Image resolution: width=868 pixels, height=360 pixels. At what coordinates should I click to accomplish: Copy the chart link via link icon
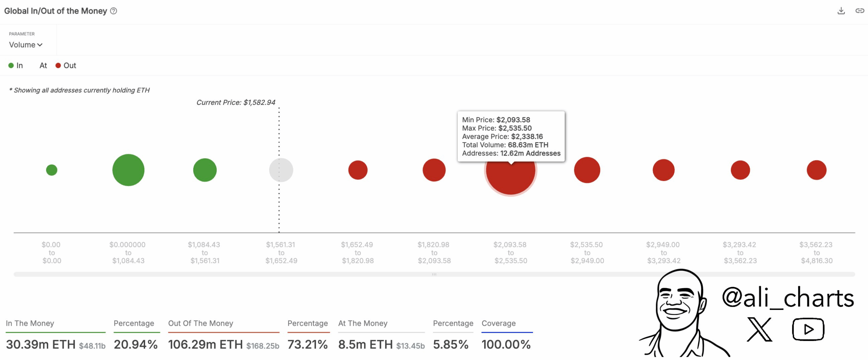860,11
